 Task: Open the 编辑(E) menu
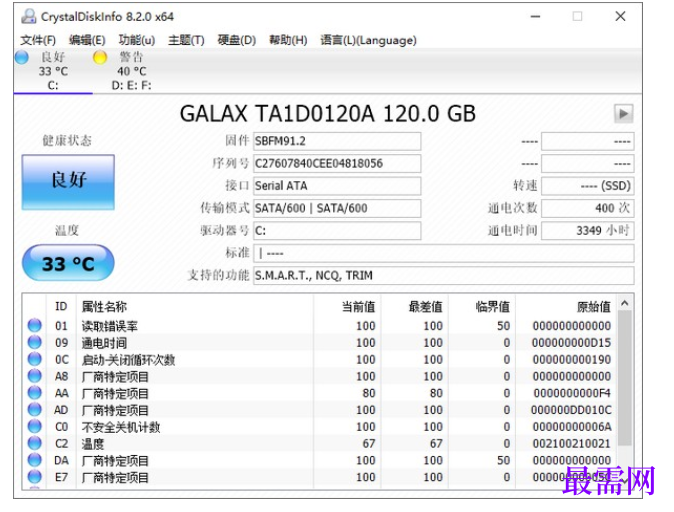(87, 40)
